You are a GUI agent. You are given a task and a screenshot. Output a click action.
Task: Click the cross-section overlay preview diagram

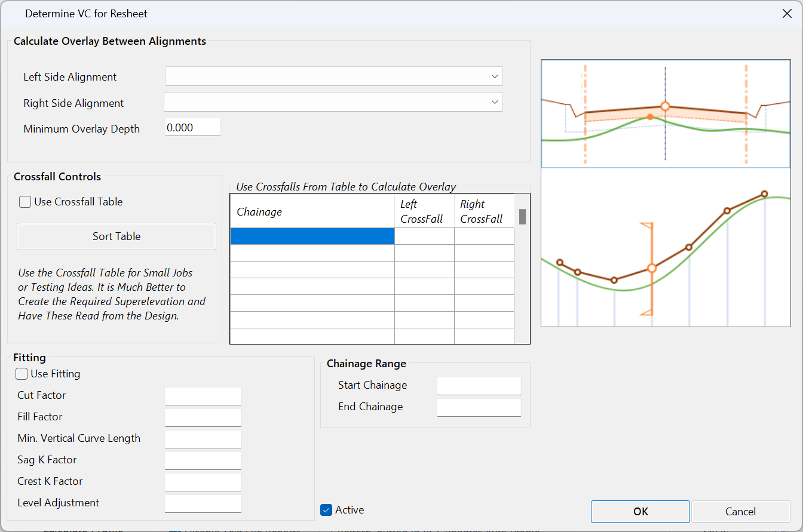tap(666, 113)
